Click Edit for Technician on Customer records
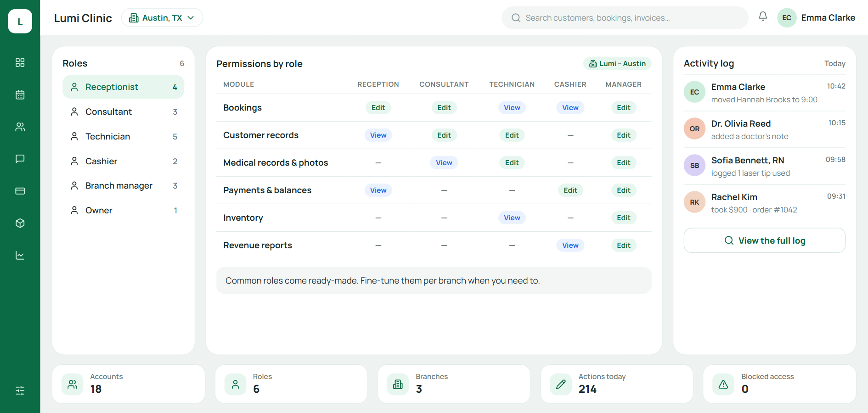This screenshot has width=868, height=413. click(512, 135)
